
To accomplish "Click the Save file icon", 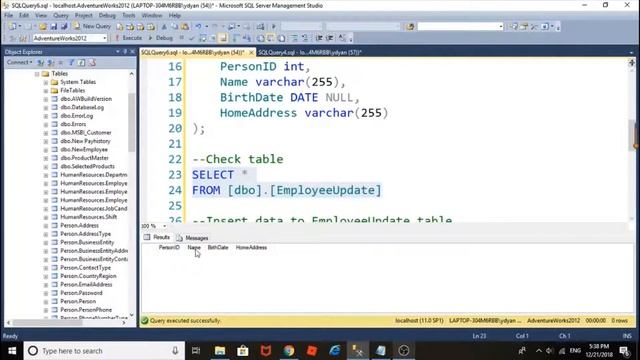I will click(x=53, y=27).
